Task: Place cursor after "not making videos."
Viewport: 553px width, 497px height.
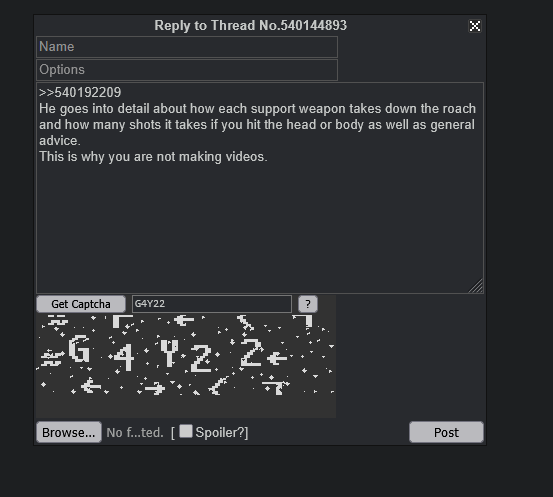Action: 268,157
